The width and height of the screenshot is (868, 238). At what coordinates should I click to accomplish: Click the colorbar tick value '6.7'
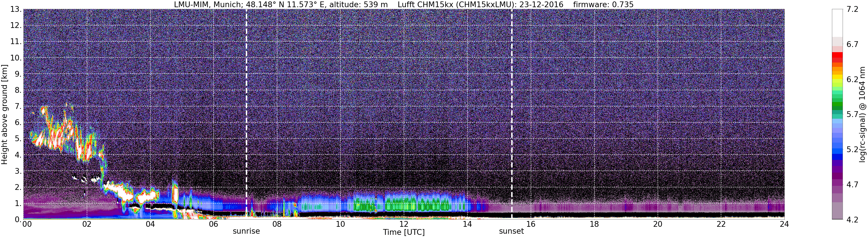(852, 44)
